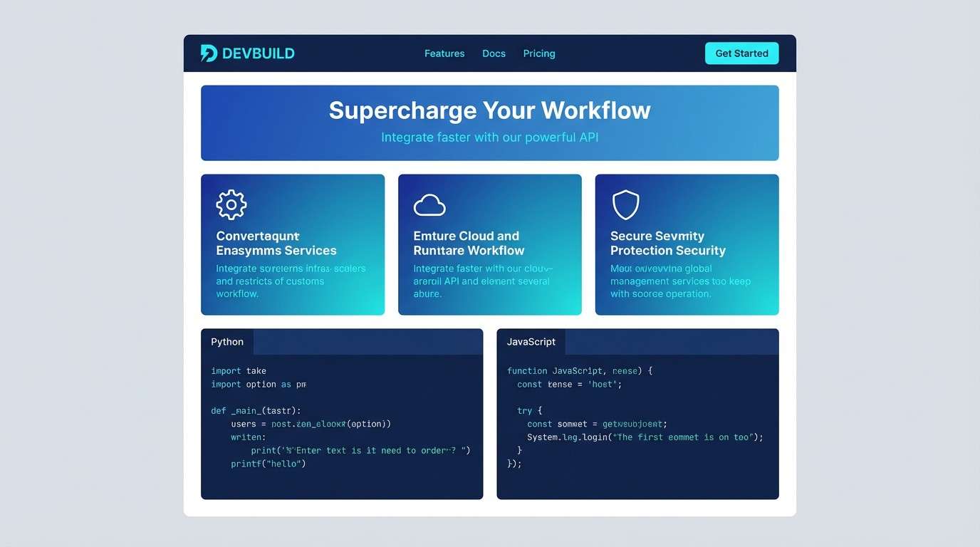Click the Get Started button

point(741,53)
